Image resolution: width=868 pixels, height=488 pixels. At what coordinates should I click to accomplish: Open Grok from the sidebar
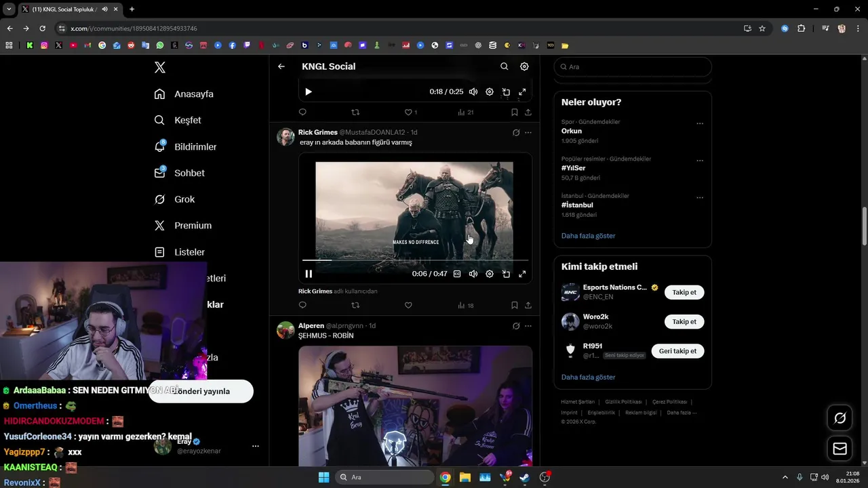pos(175,199)
